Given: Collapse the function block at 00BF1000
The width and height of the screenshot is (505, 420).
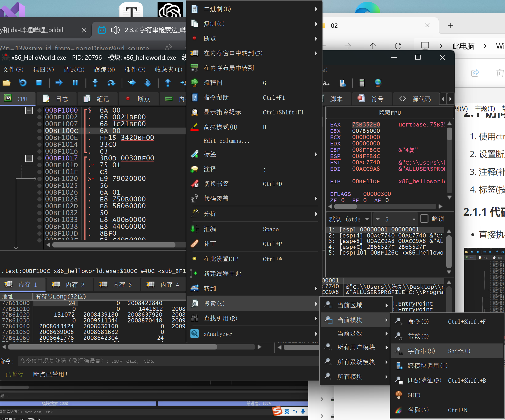Looking at the screenshot, I should (29, 110).
